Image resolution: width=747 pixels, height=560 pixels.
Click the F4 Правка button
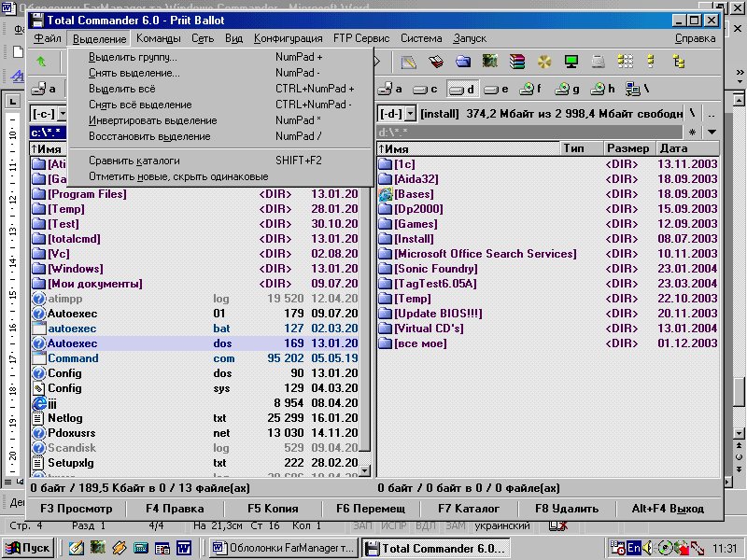tap(175, 509)
